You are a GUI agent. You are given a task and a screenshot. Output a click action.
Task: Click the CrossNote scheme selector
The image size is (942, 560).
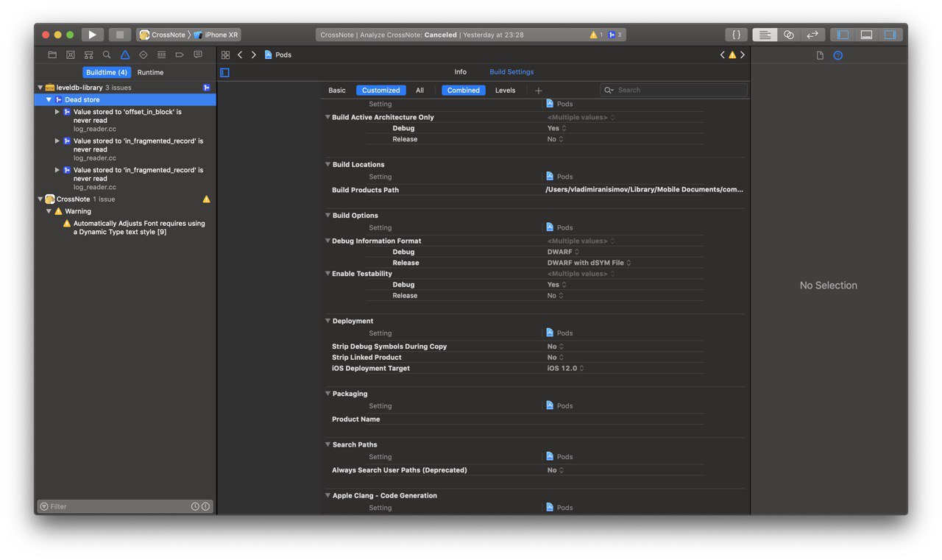163,35
